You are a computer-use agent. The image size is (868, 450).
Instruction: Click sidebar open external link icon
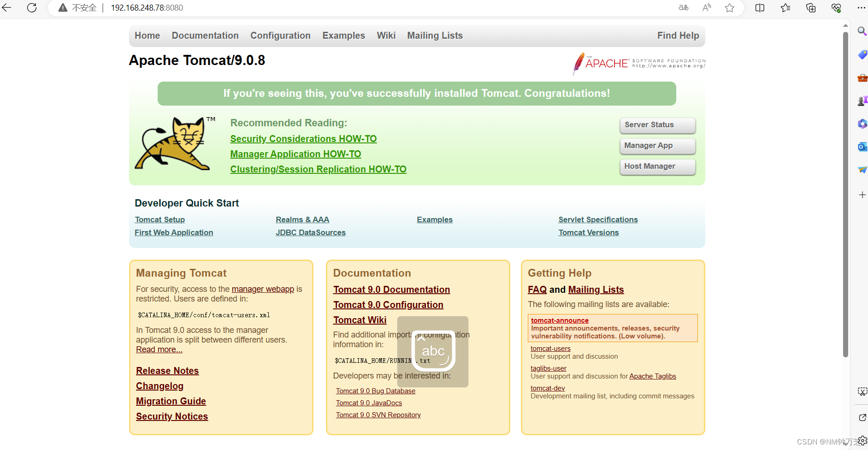pyautogui.click(x=862, y=417)
